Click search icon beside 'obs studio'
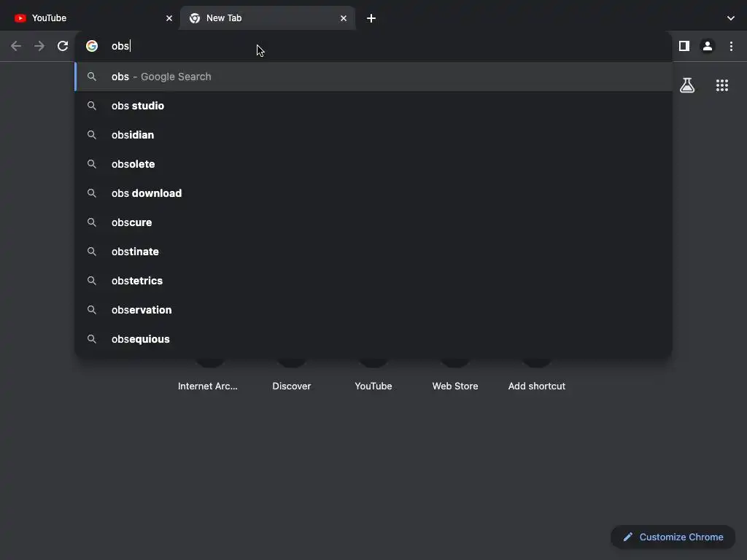The image size is (747, 560). point(91,106)
